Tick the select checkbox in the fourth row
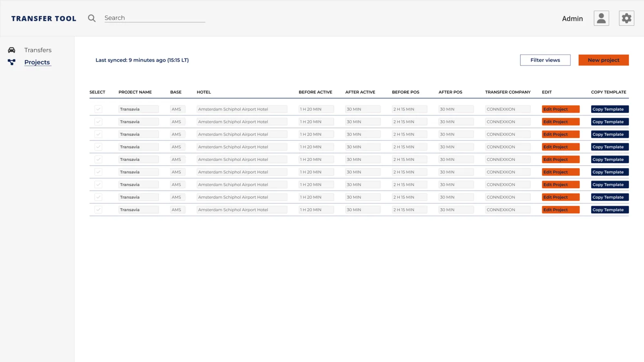This screenshot has width=644, height=362. 98,147
